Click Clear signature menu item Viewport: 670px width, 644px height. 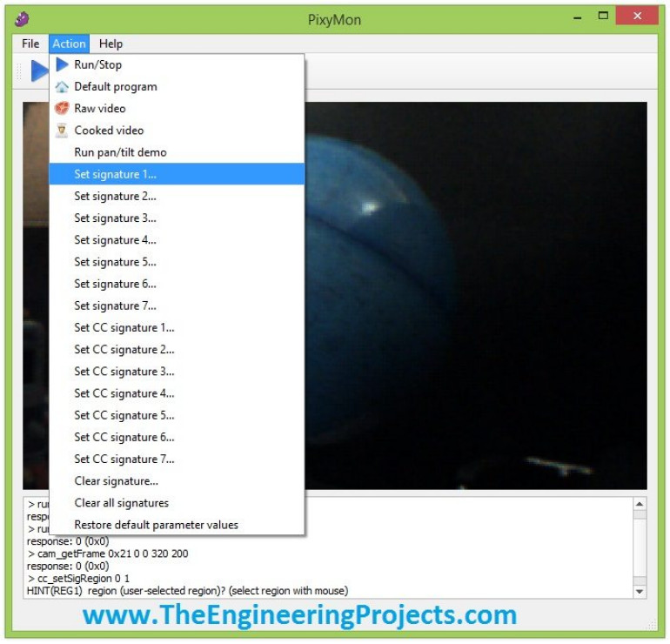[116, 481]
